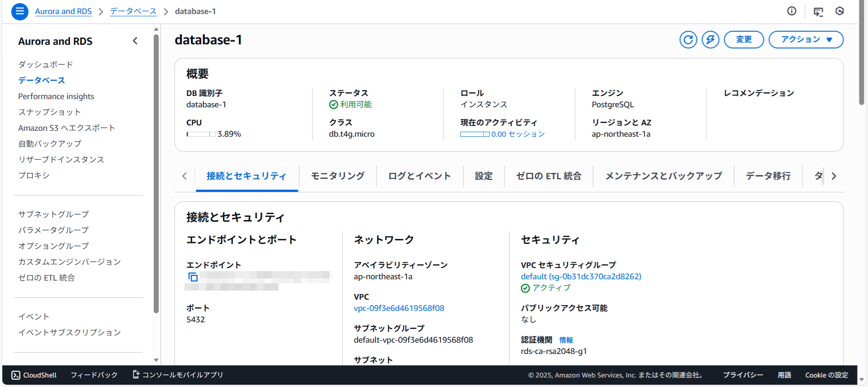Open the メンテナンスとバックアップ tab
Image resolution: width=868 pixels, height=387 pixels.
point(663,176)
